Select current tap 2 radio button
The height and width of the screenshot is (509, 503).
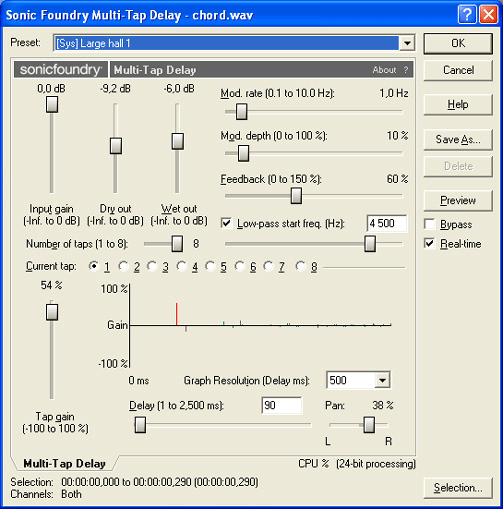[x=124, y=266]
